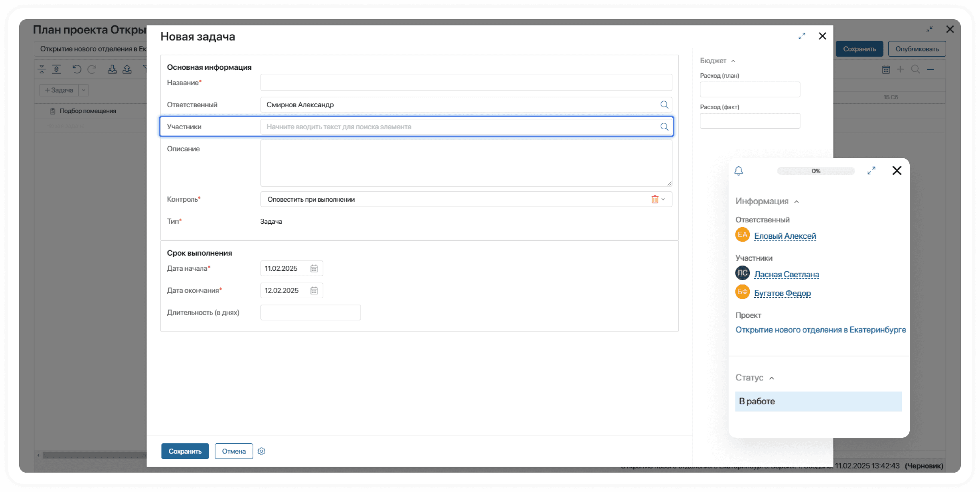This screenshot has width=980, height=492.
Task: Expand the Новая задача dialog to fullscreen
Action: click(802, 36)
